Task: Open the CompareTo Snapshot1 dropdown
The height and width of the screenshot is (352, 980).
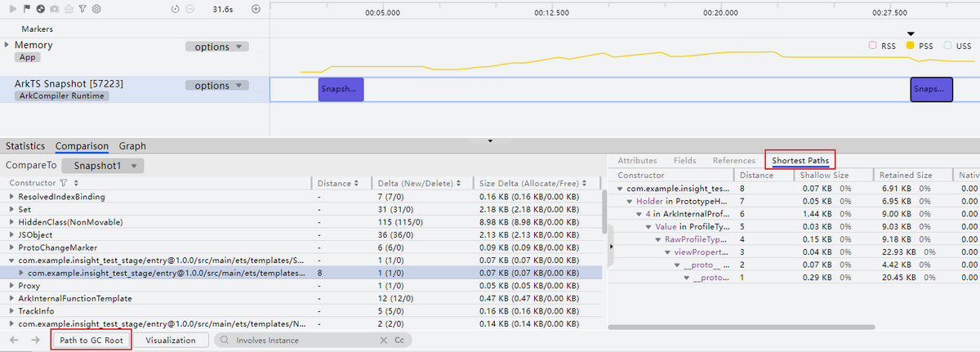Action: coord(103,165)
